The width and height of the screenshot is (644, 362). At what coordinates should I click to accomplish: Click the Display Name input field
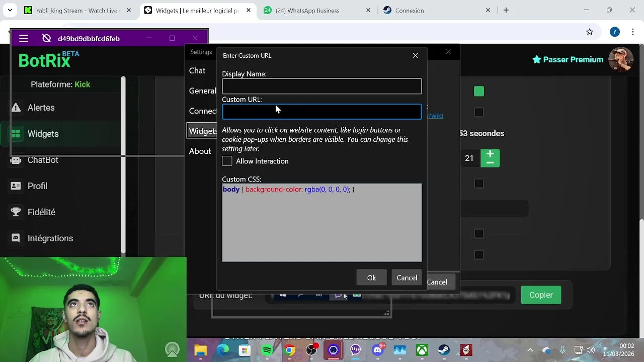pos(322,86)
